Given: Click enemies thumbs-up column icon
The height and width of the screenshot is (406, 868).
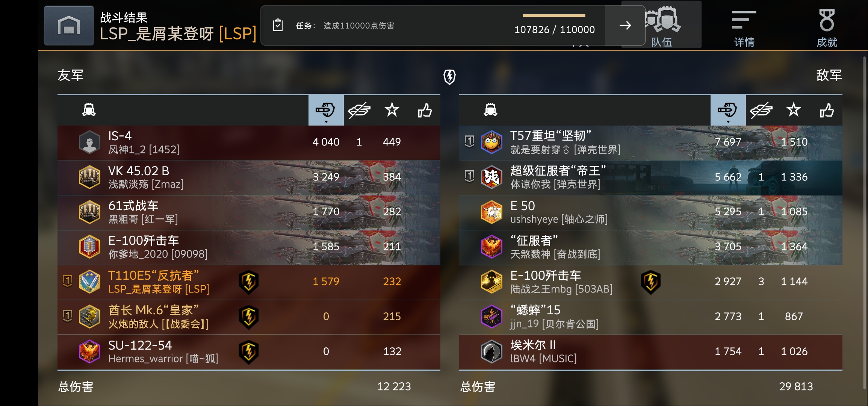Looking at the screenshot, I should pos(827,110).
